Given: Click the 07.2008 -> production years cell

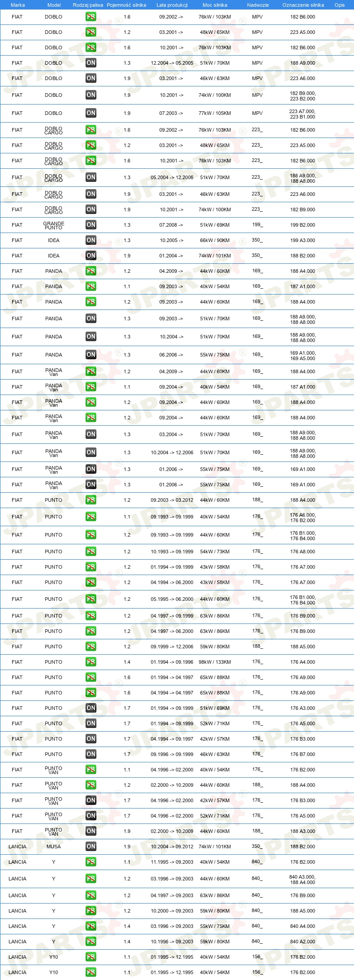Looking at the screenshot, I should [171, 225].
